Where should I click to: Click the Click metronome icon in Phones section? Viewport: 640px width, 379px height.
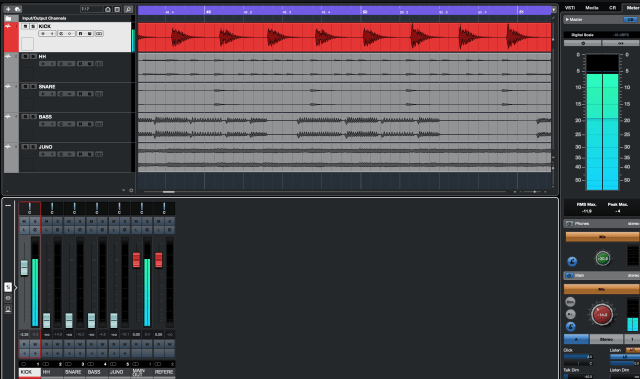pyautogui.click(x=572, y=262)
